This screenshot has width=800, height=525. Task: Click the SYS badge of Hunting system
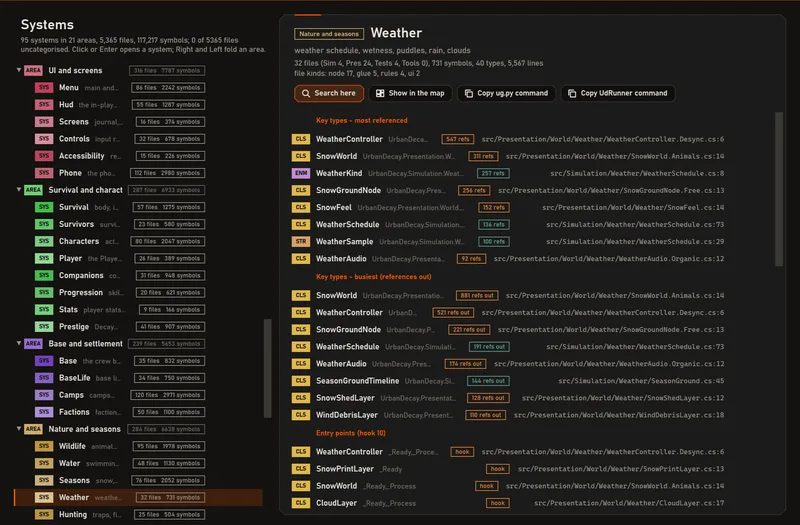coord(44,514)
